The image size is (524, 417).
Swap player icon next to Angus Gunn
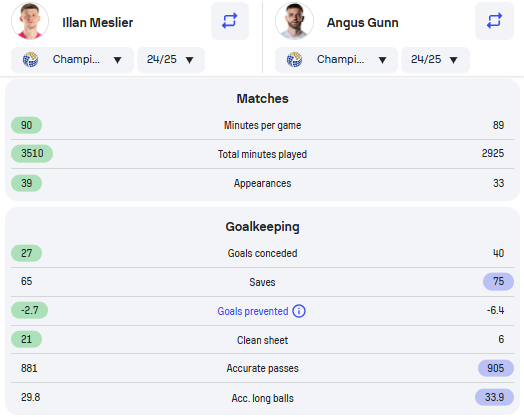click(494, 21)
